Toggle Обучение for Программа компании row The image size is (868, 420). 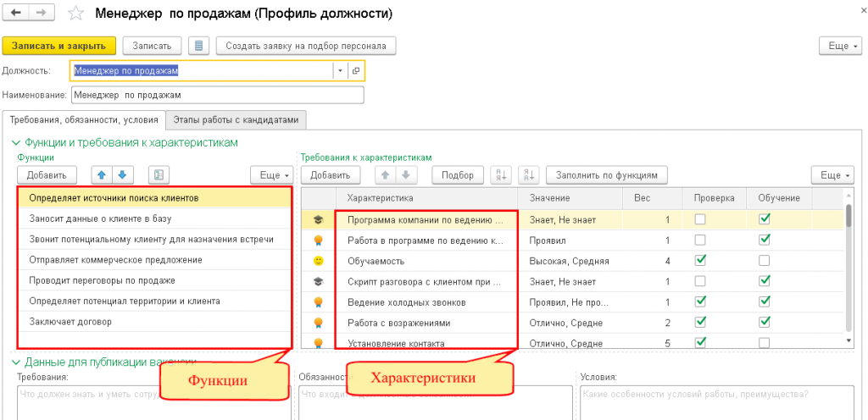(765, 219)
